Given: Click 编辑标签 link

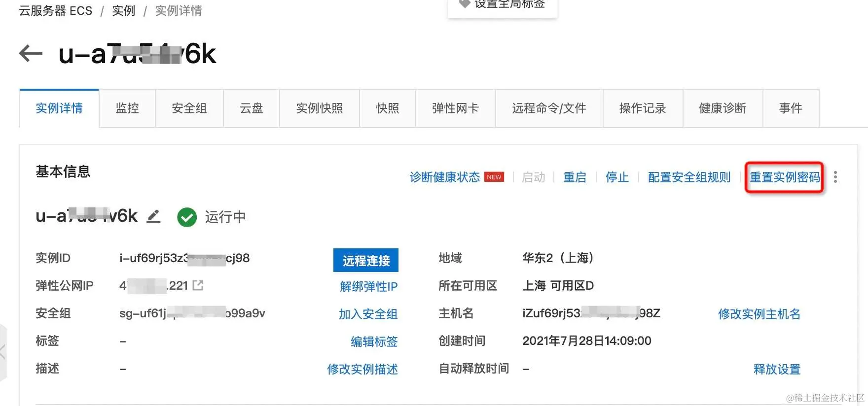Looking at the screenshot, I should (374, 341).
